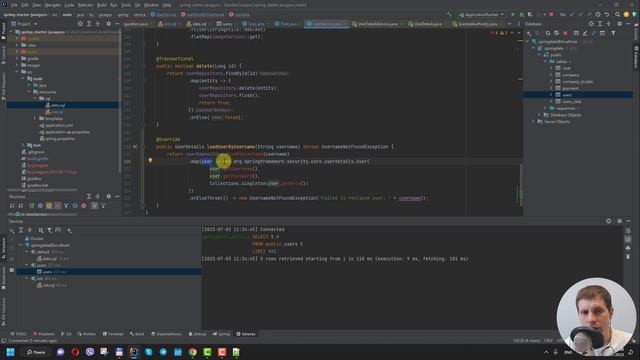Open the Viber icon on the Windows taskbar

coord(90,352)
